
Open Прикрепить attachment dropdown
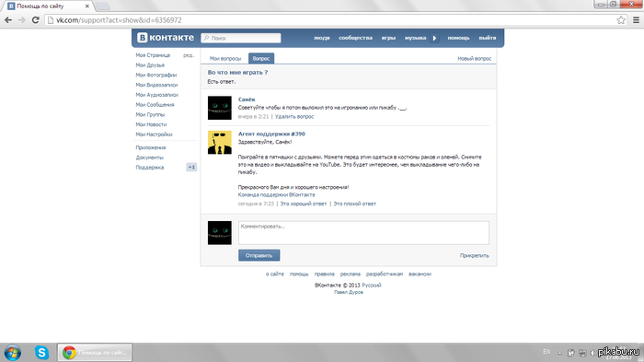click(x=475, y=255)
